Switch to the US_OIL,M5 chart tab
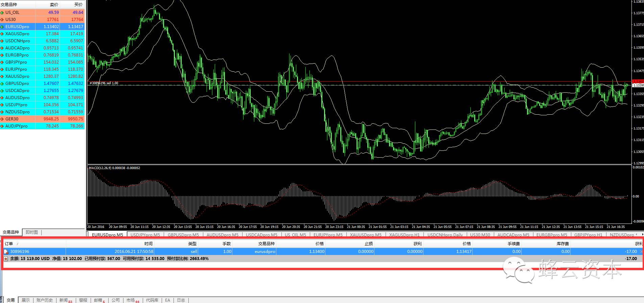This screenshot has width=644, height=303. (x=295, y=235)
